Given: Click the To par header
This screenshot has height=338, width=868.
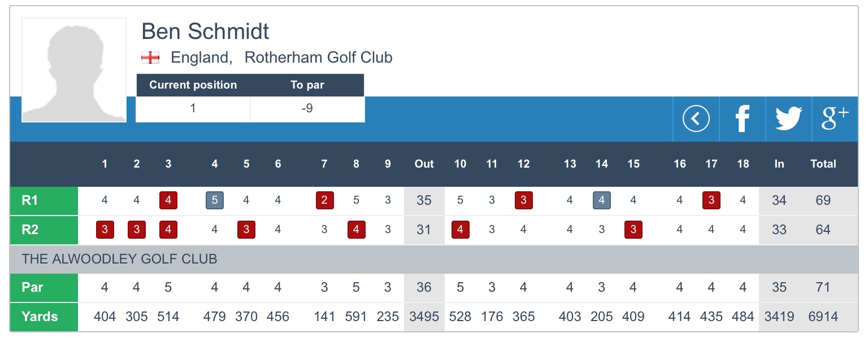Looking at the screenshot, I should point(307,85).
